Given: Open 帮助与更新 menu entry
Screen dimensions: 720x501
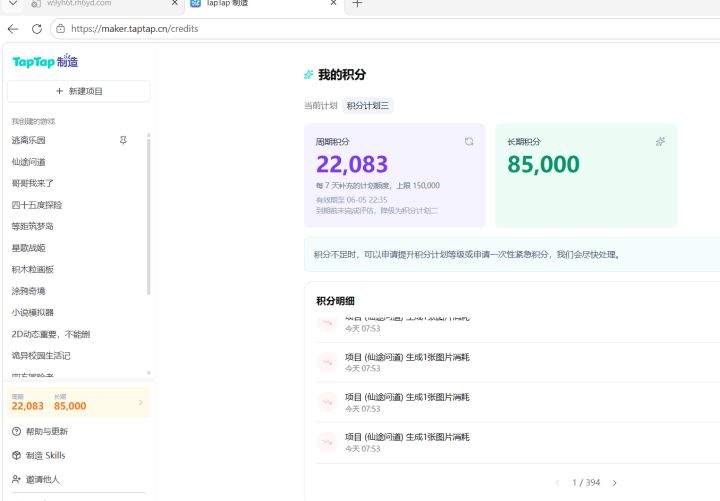Looking at the screenshot, I should (x=47, y=432).
